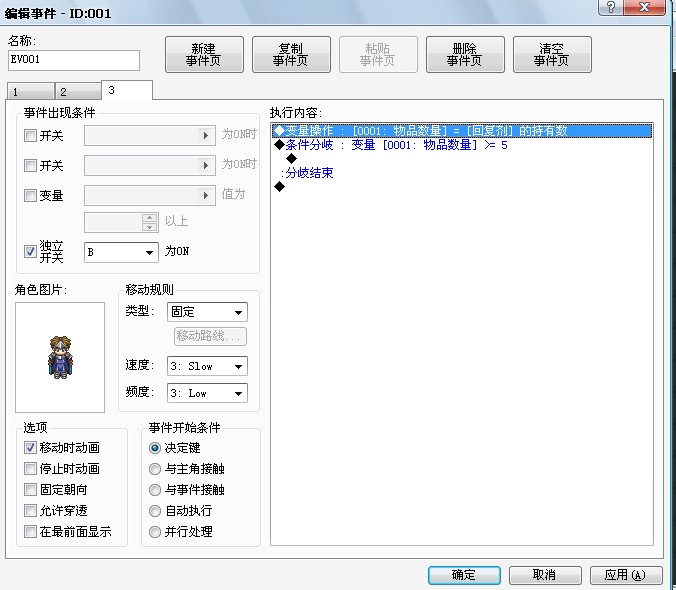This screenshot has width=676, height=590.
Task: Enable the 变量 condition checkbox
Action: 30,196
